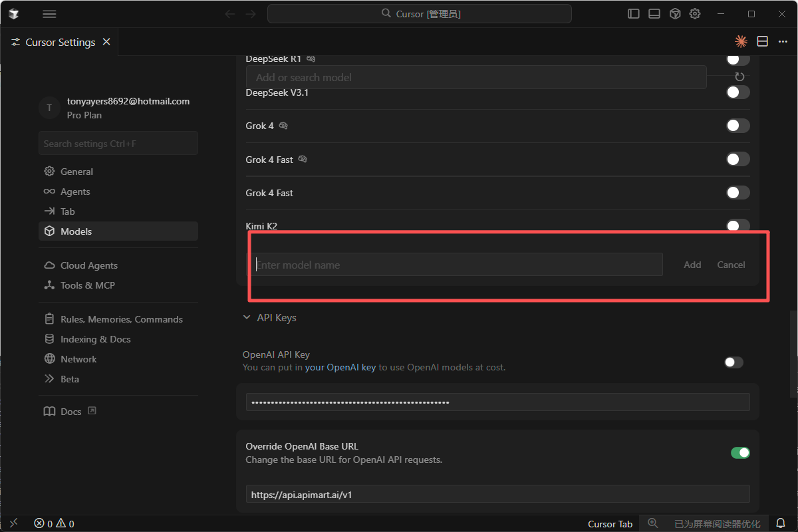The height and width of the screenshot is (532, 798).
Task: Click the Cursor command center search bar
Action: pyautogui.click(x=420, y=13)
